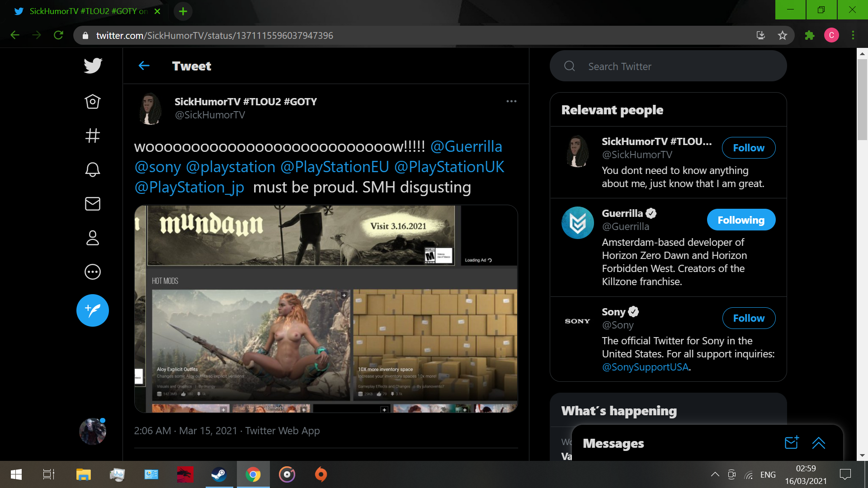Open a new browser tab
This screenshot has height=488, width=868.
pos(183,11)
